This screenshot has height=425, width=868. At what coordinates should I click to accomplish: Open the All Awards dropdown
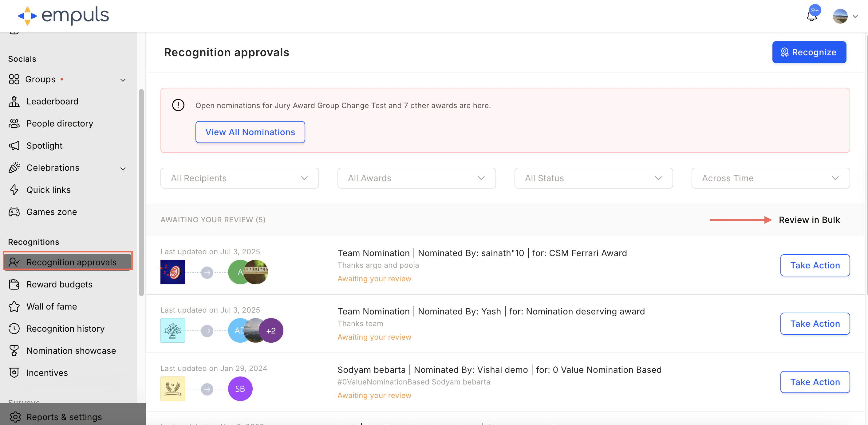tap(416, 178)
